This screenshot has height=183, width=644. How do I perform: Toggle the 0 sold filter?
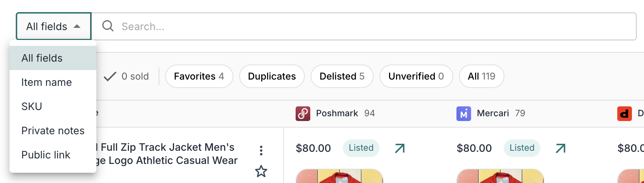pos(126,76)
